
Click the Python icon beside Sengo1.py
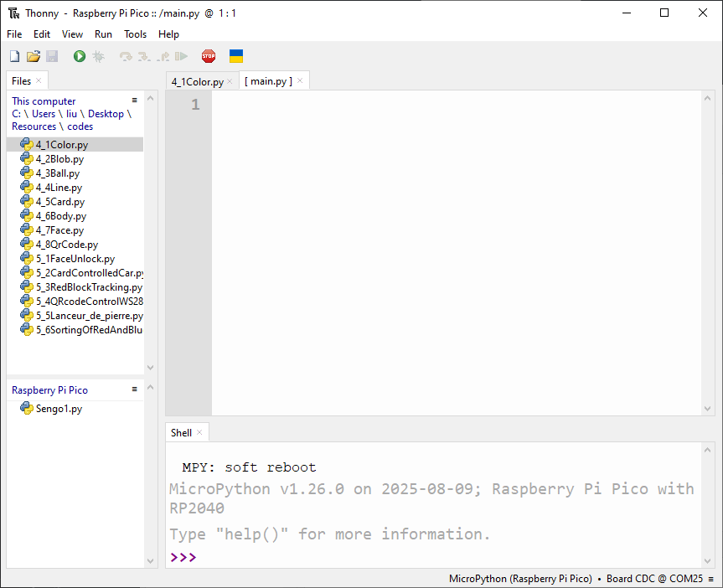tap(27, 408)
